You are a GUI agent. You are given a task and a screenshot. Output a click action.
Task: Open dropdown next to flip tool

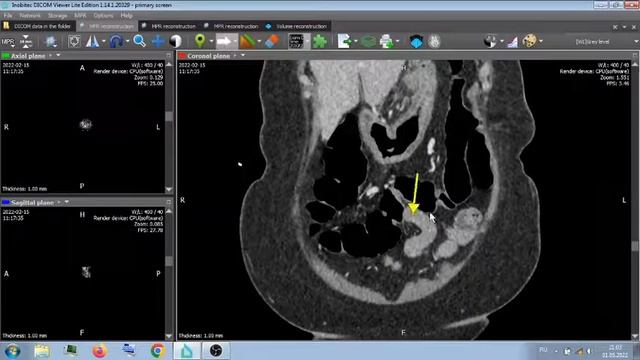(104, 41)
